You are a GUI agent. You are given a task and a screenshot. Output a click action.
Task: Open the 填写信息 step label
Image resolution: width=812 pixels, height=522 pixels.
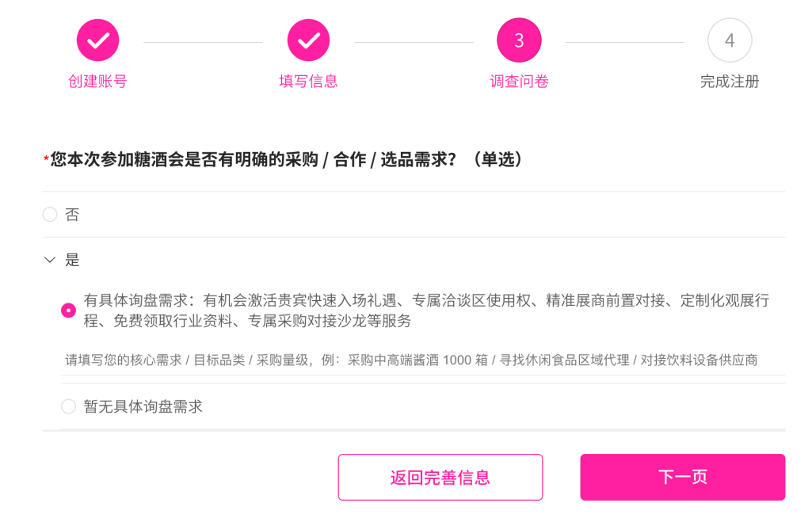(308, 82)
